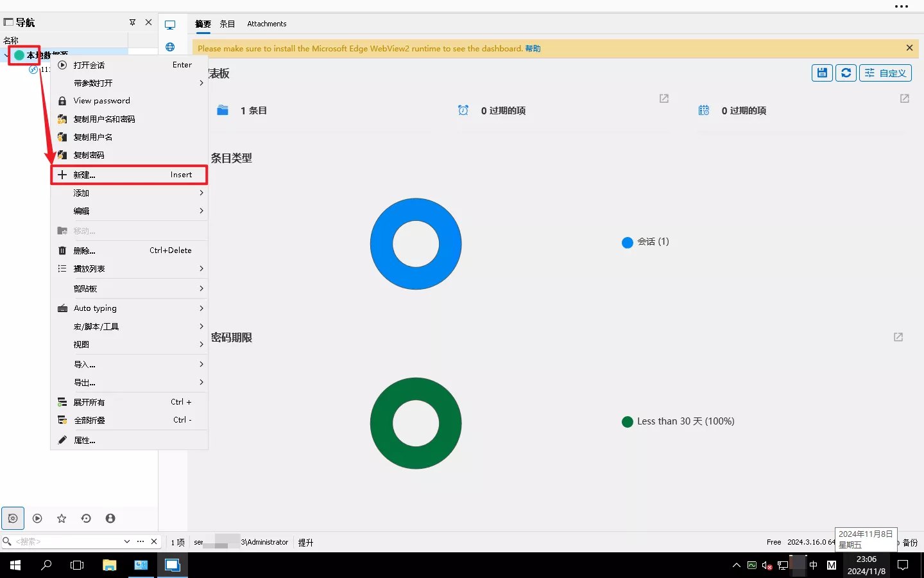
Task: Click the calendar icon for expired items
Action: [704, 110]
